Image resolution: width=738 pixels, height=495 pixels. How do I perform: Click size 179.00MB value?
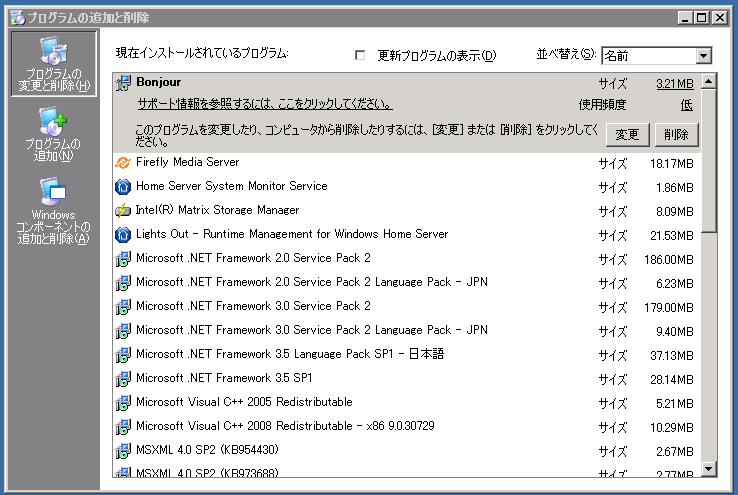669,308
